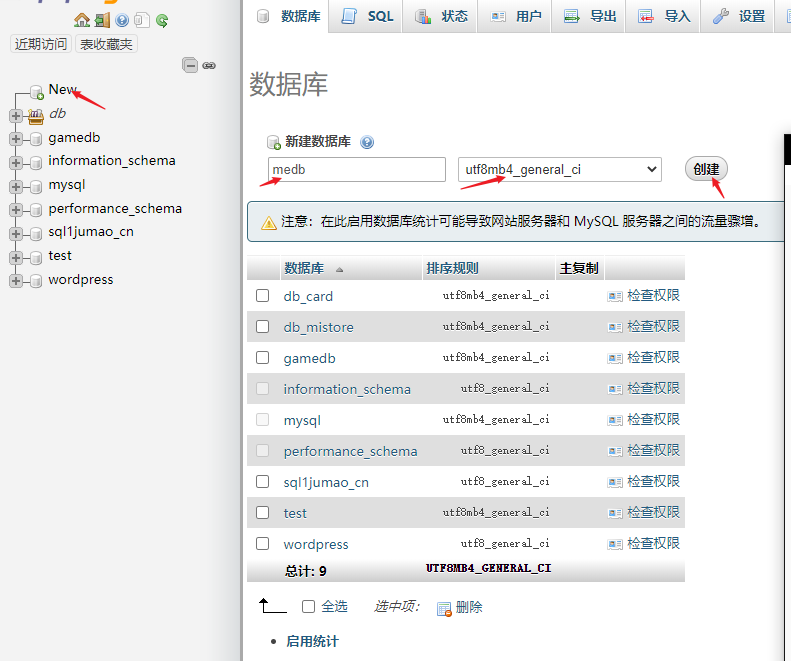Click the mysql database icon in the tree

(35, 187)
